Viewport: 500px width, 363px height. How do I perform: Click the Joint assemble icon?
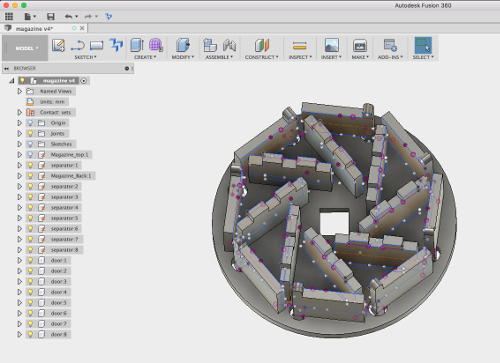pyautogui.click(x=229, y=45)
